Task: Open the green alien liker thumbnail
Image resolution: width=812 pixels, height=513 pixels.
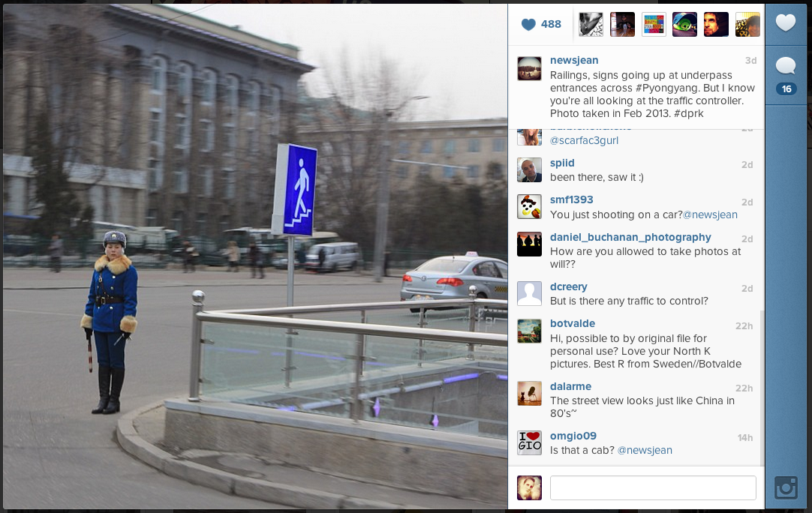Action: point(684,24)
